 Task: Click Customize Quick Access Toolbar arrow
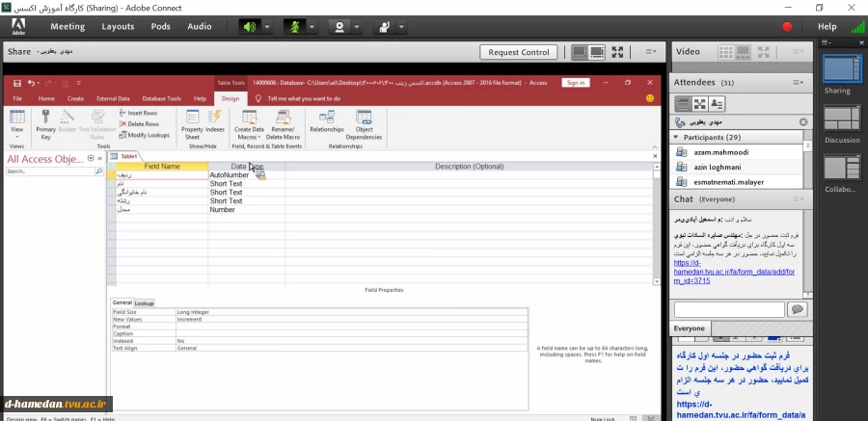[79, 83]
